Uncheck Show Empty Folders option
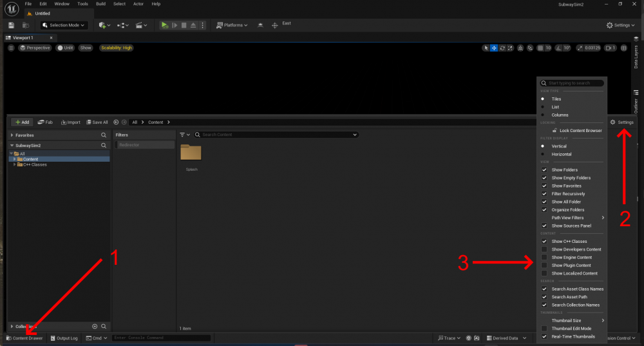644x346 pixels. coord(544,178)
